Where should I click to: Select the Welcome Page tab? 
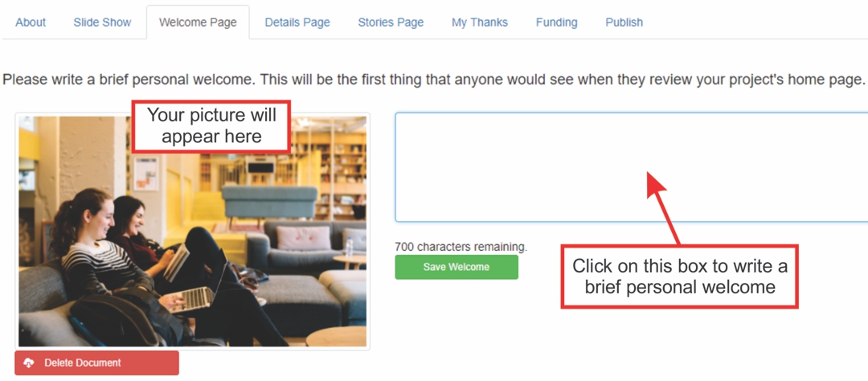tap(198, 23)
